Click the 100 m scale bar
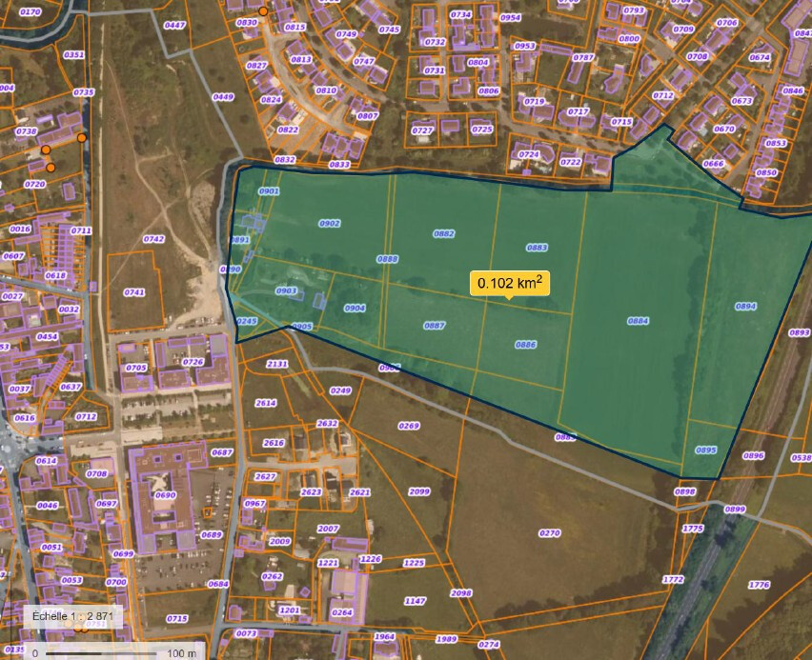This screenshot has height=660, width=812. (x=114, y=653)
